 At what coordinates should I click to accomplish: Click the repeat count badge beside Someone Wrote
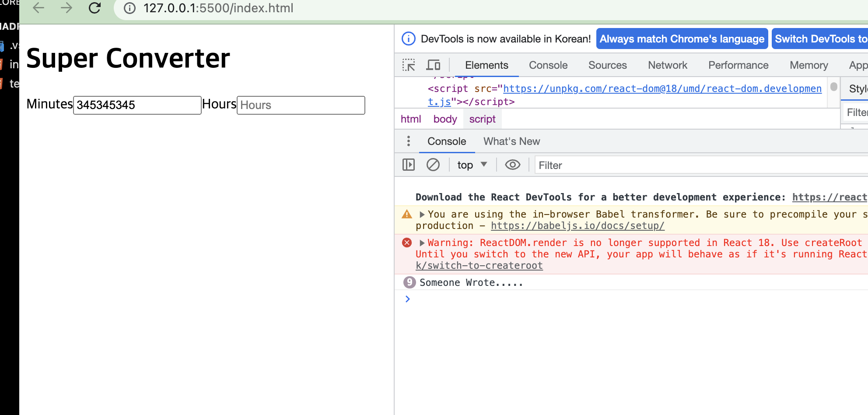(409, 282)
